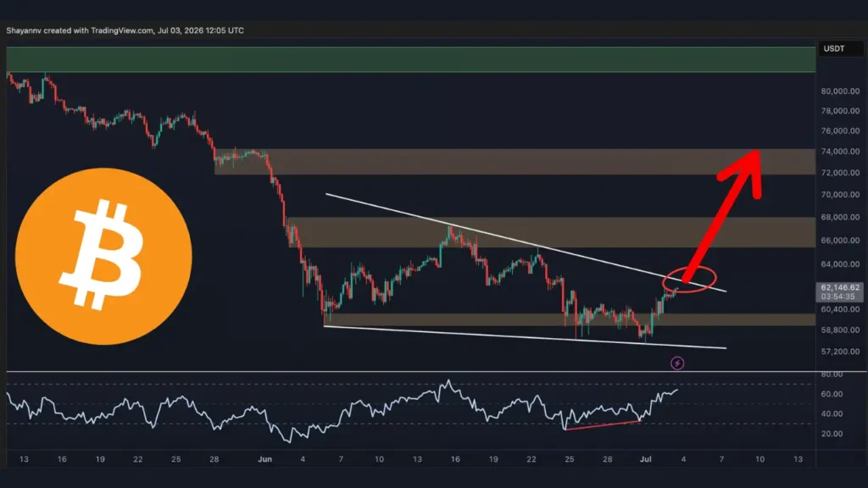Viewport: 868px width, 488px height.
Task: Click the green resistance zone at top
Action: click(x=411, y=60)
